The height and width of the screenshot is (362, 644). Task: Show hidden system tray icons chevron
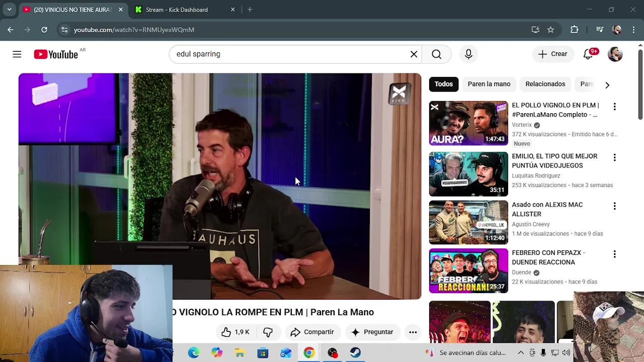coord(521,353)
